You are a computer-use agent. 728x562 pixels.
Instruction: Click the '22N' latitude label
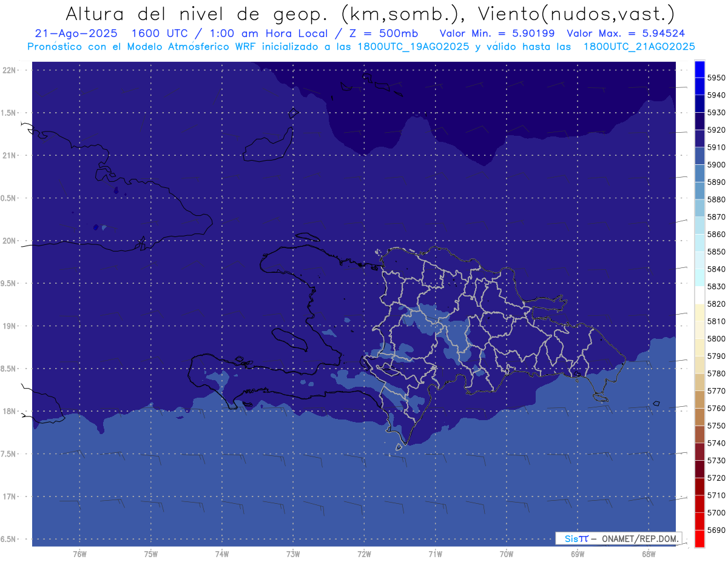[9, 70]
